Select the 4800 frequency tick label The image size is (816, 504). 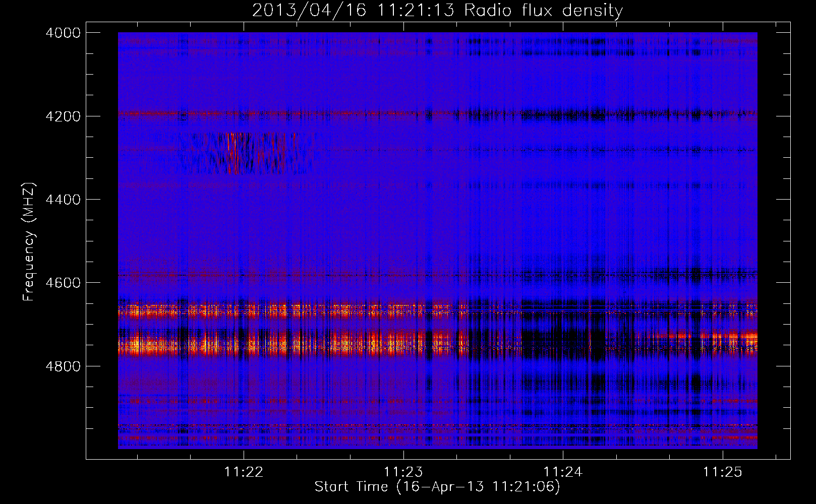coord(63,366)
